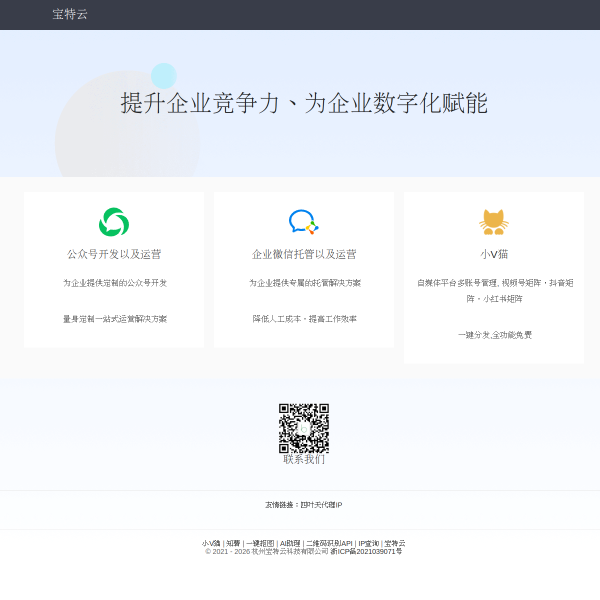Open the 一键抠图 footer link

(x=260, y=543)
